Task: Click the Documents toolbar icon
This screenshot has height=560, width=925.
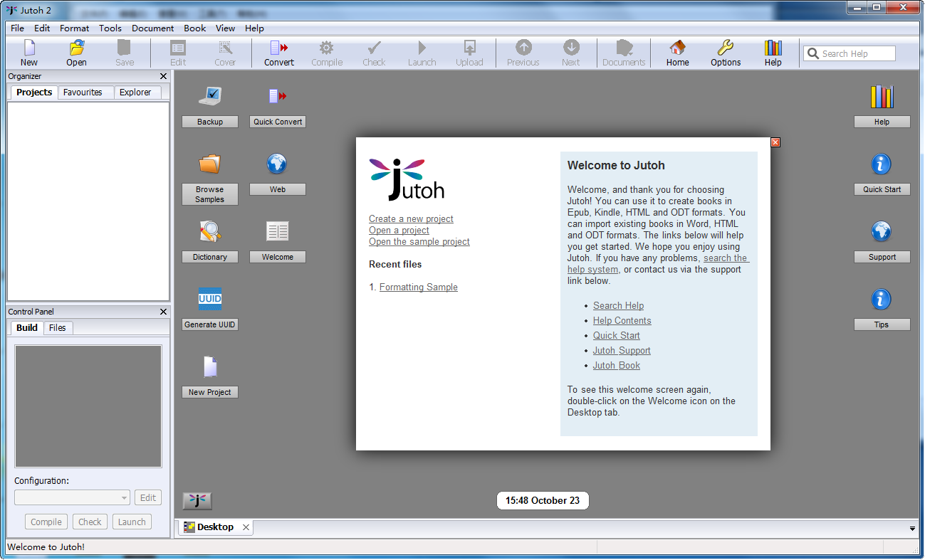Action: click(624, 48)
